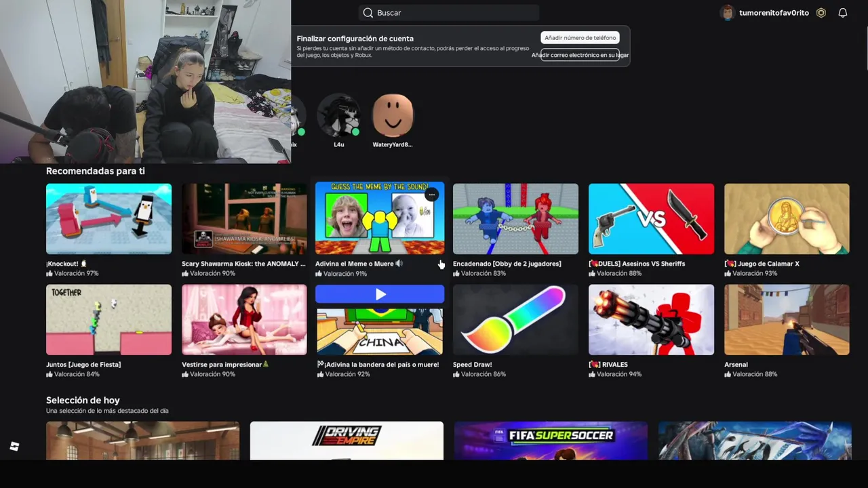Open the ¡Knockout! game thumbnail

[x=108, y=219]
